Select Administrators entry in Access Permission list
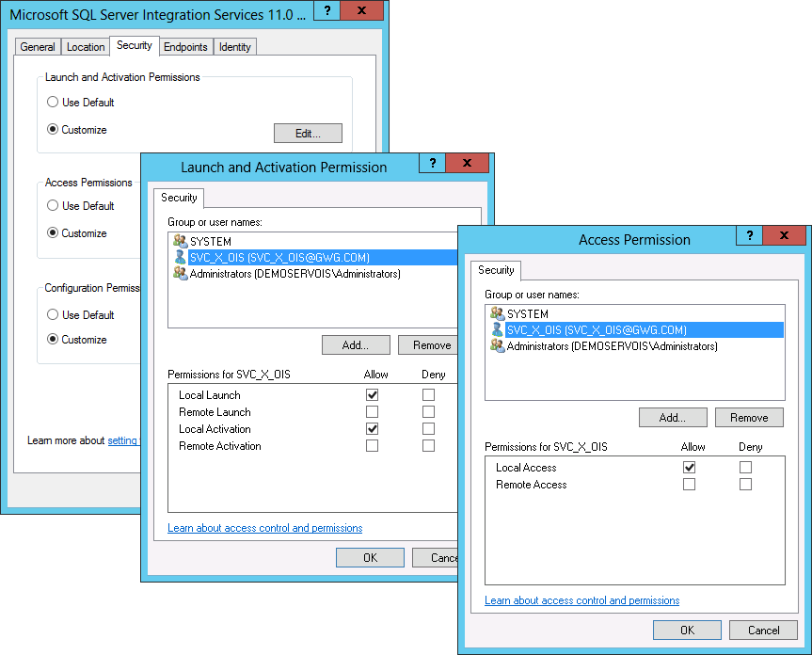 634,346
